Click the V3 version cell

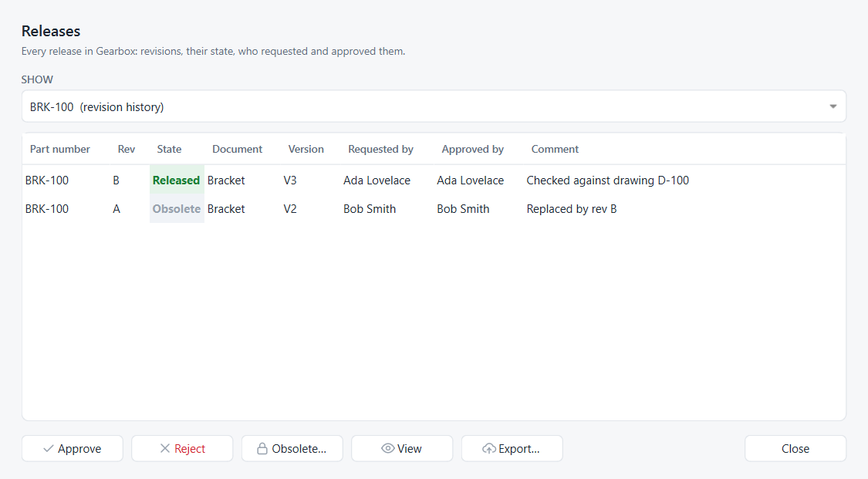click(x=290, y=180)
